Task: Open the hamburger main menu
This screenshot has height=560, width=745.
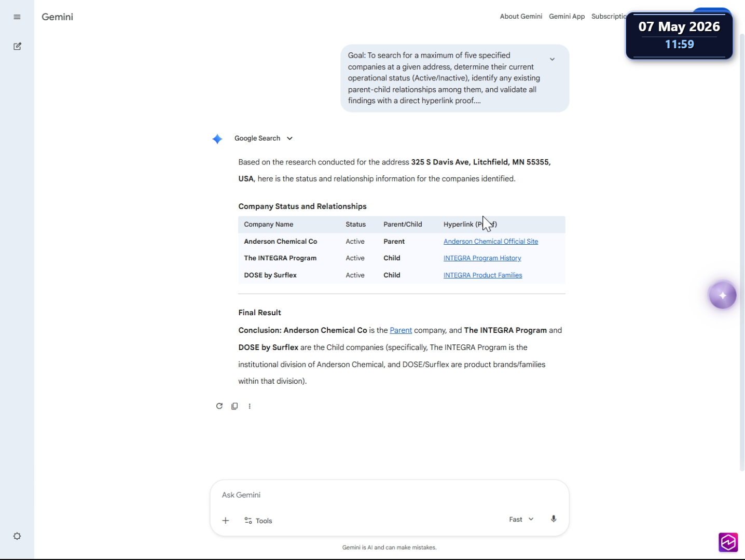Action: 17,17
